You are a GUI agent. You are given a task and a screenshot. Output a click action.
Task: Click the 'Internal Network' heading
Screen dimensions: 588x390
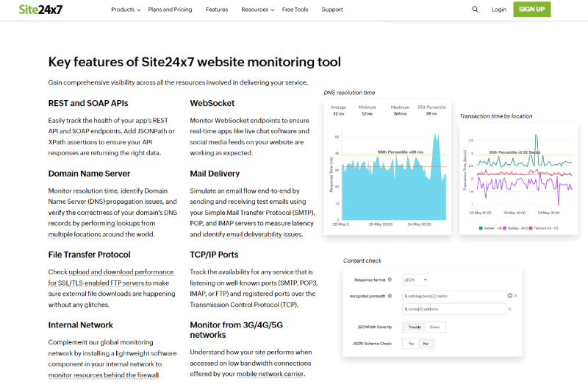pos(80,325)
